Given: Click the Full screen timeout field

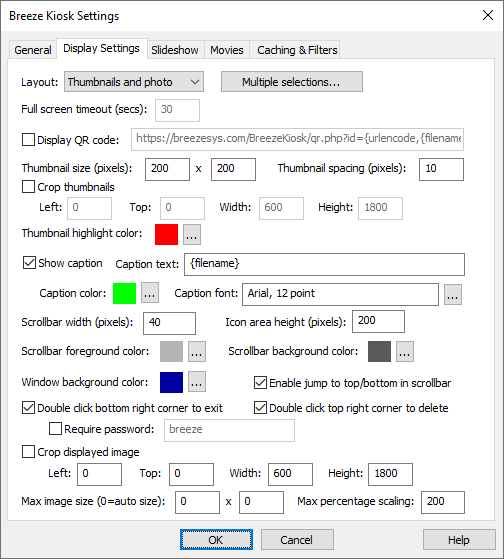Looking at the screenshot, I should [x=177, y=110].
